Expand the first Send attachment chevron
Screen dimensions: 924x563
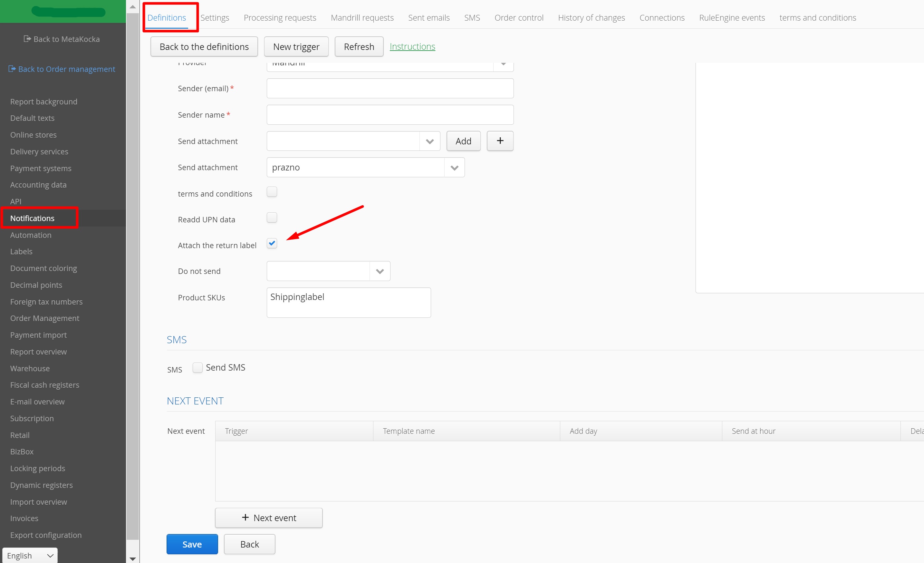[429, 141]
